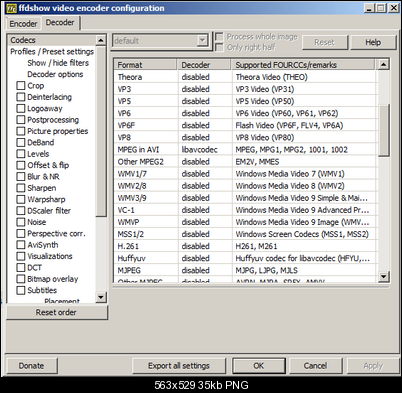Click the Decoder column header
The image size is (402, 393).
click(x=204, y=65)
